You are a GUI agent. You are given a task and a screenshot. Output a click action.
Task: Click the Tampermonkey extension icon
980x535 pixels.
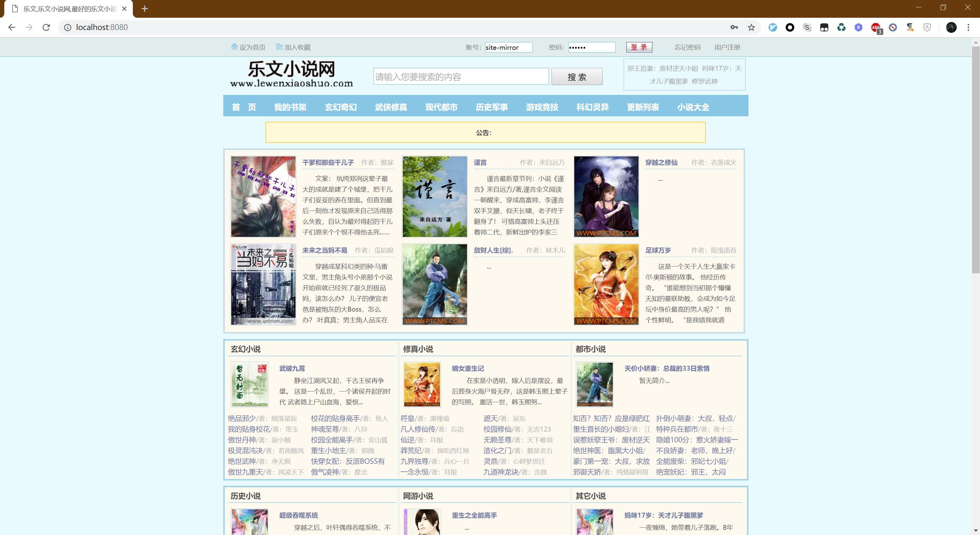[x=824, y=27]
